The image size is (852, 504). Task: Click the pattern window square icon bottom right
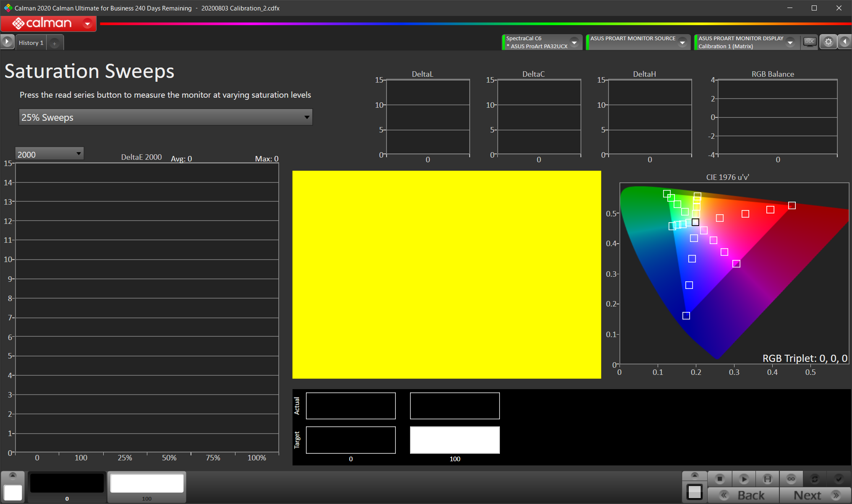click(695, 492)
